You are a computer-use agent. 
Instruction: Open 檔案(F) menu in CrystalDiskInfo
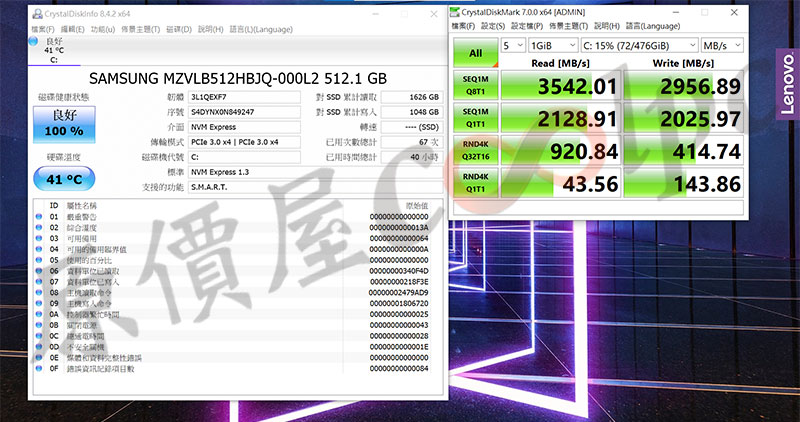tap(43, 30)
